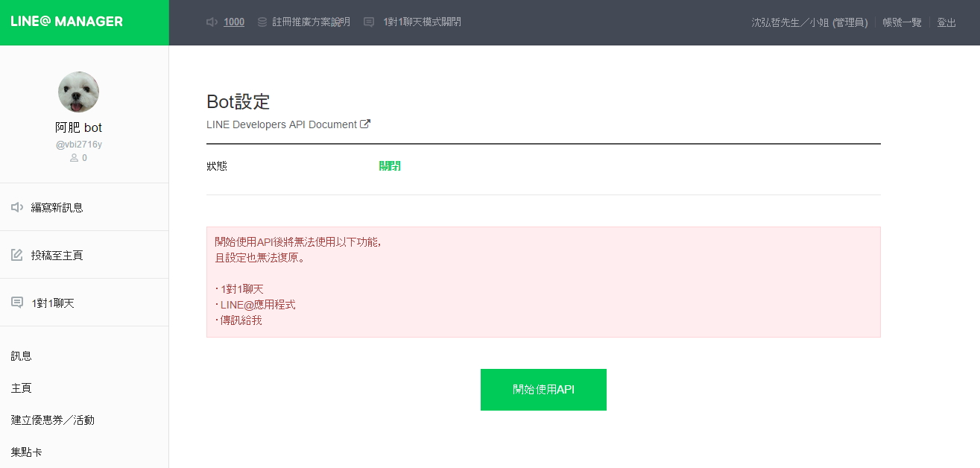Viewport: 980px width, 468px height.
Task: Click the megaphone icon next to 1000
Action: 212,22
